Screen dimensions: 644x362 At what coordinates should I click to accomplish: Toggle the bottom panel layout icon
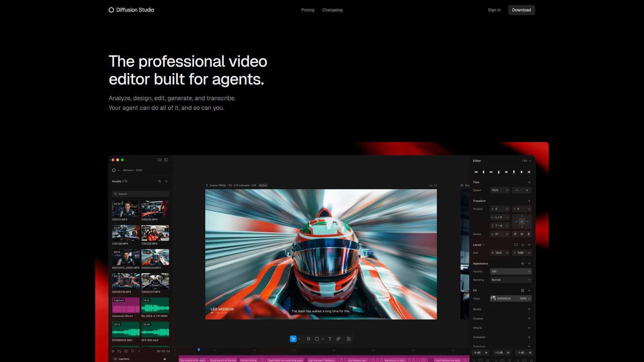coord(160,160)
